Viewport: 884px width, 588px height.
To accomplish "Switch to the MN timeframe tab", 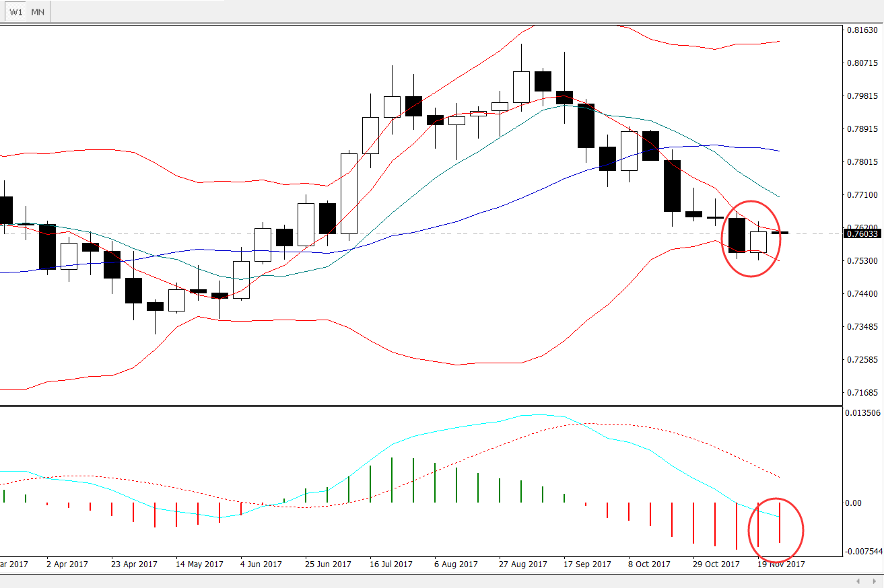I will tap(38, 12).
